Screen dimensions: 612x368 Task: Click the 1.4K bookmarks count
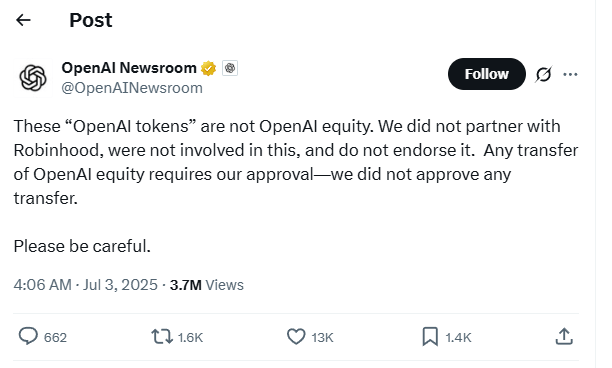coord(458,338)
